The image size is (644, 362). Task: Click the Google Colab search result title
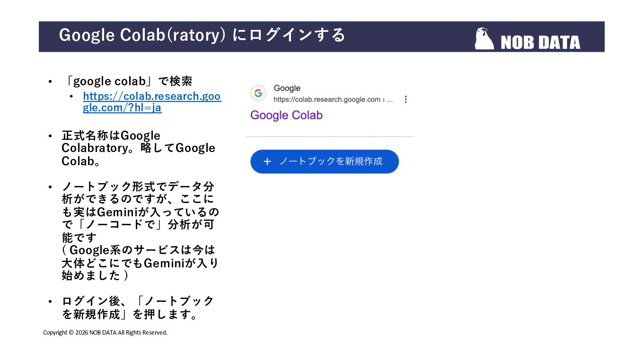tap(286, 115)
